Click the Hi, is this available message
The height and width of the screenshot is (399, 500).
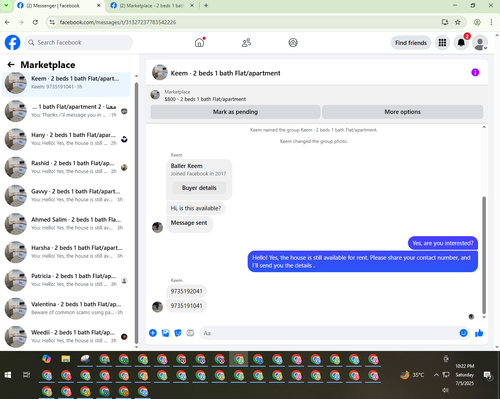(196, 208)
